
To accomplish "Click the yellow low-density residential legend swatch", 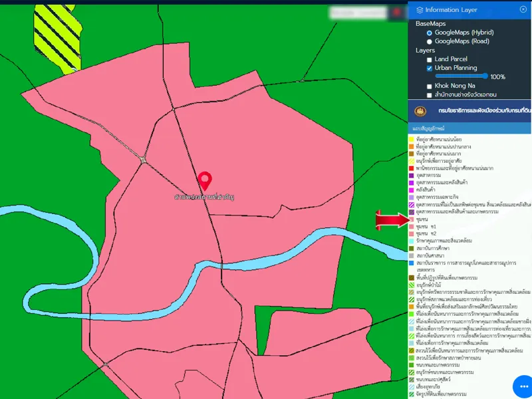I will click(x=412, y=139).
